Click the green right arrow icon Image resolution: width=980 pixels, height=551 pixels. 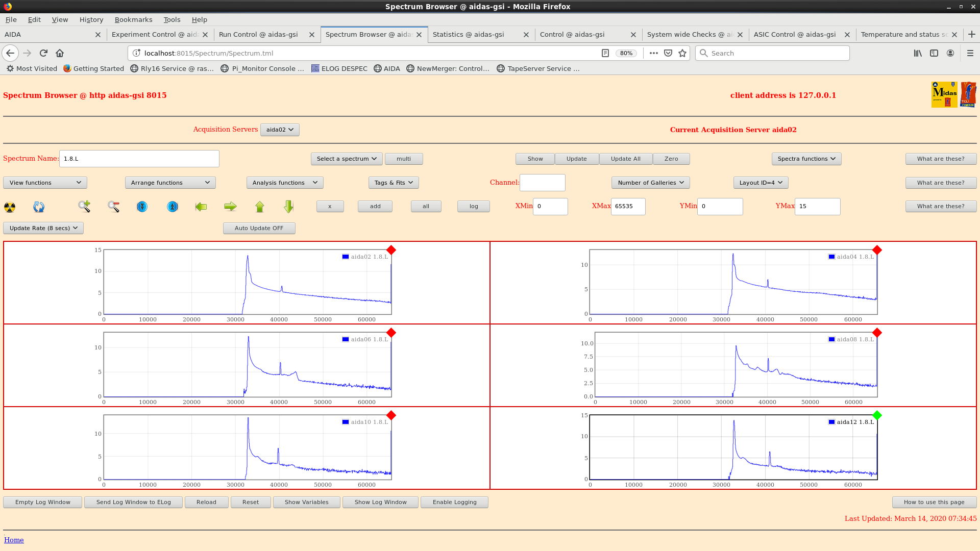230,207
